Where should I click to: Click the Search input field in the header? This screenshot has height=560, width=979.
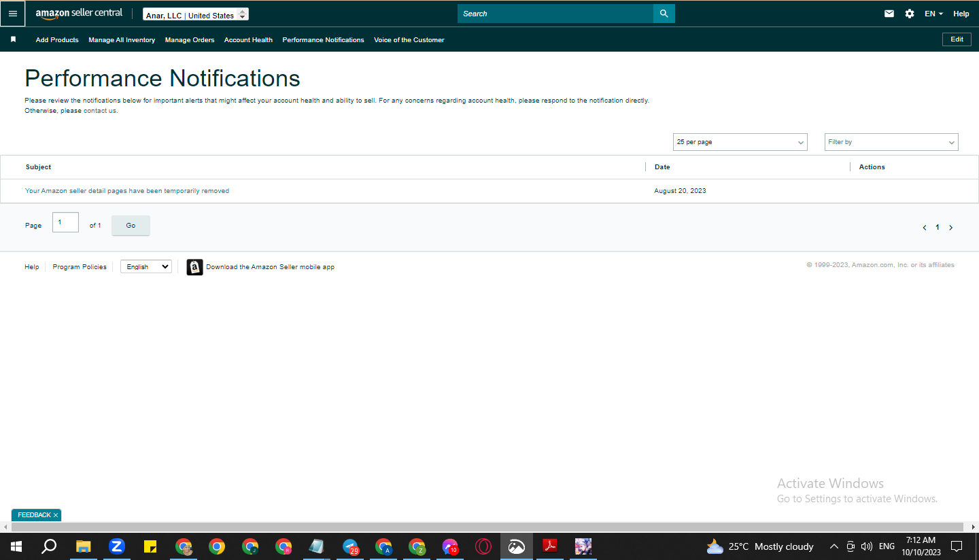click(555, 14)
